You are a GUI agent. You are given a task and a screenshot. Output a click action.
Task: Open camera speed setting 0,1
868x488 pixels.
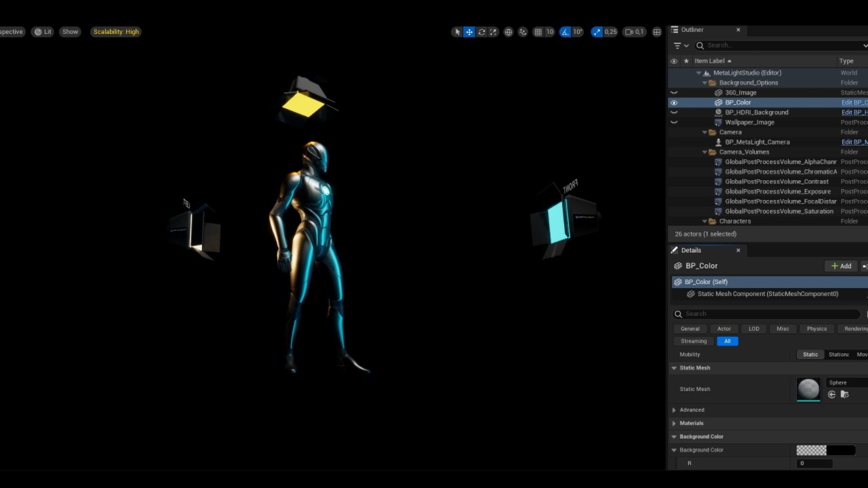pyautogui.click(x=634, y=32)
